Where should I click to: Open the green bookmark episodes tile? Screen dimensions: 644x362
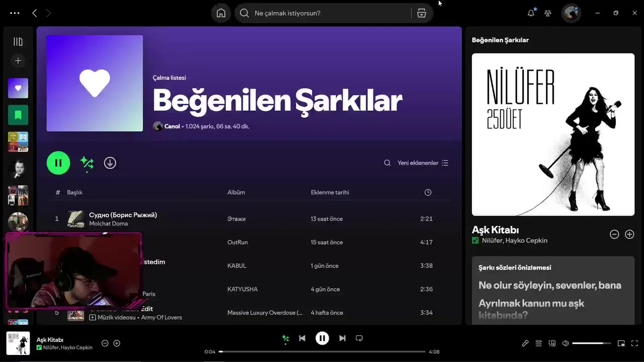(18, 115)
